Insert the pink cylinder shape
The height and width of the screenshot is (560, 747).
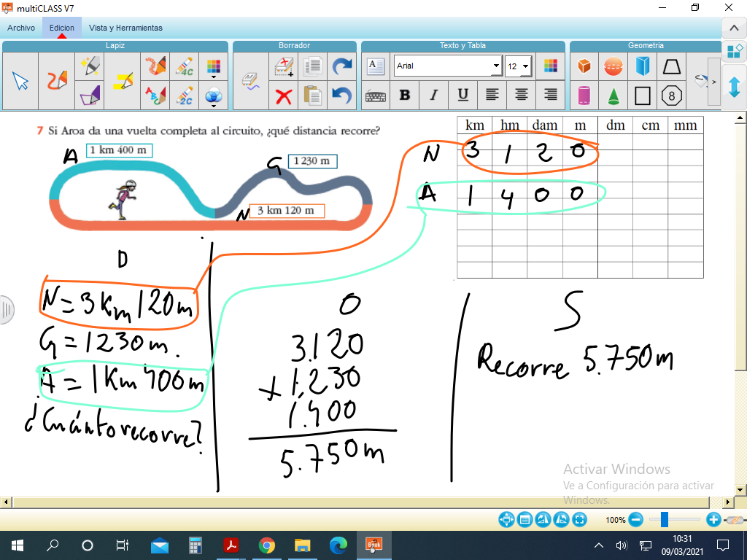(584, 96)
